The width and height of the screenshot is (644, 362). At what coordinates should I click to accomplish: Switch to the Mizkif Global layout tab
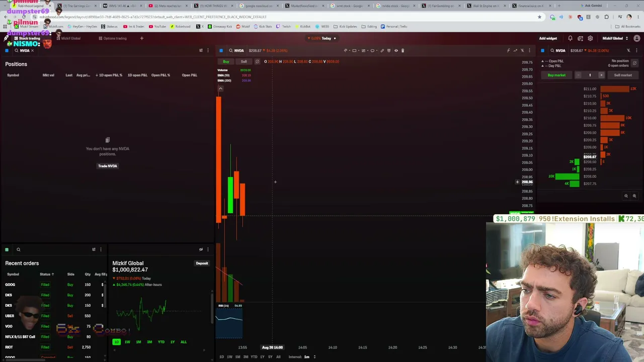coord(68,38)
